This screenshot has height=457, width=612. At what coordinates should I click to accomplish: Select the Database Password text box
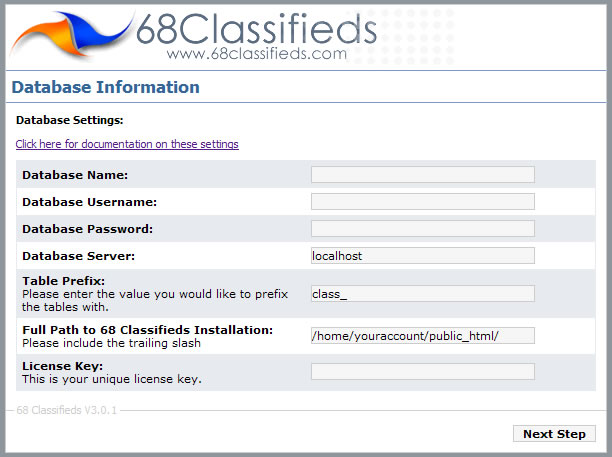coord(422,228)
